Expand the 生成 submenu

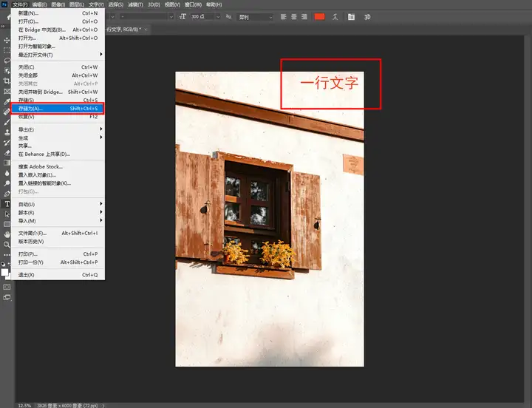[58, 137]
